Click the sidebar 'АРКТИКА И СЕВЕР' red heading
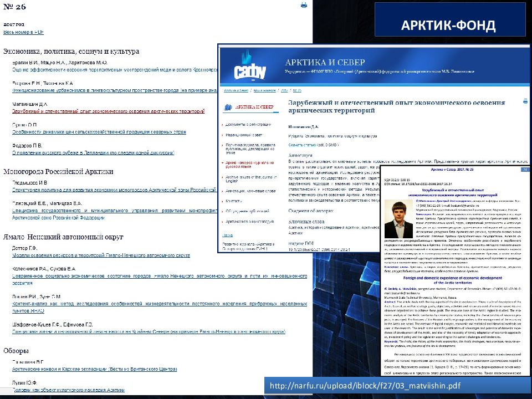532x399 pixels. [254, 107]
